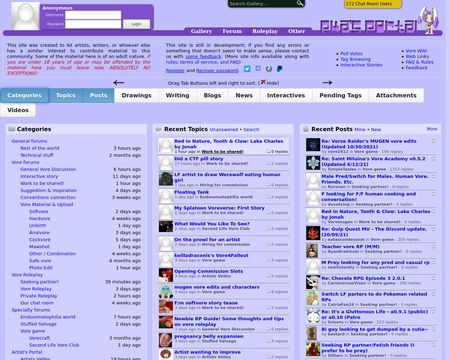Open the Roleplay menu
The width and height of the screenshot is (450, 360).
265,31
